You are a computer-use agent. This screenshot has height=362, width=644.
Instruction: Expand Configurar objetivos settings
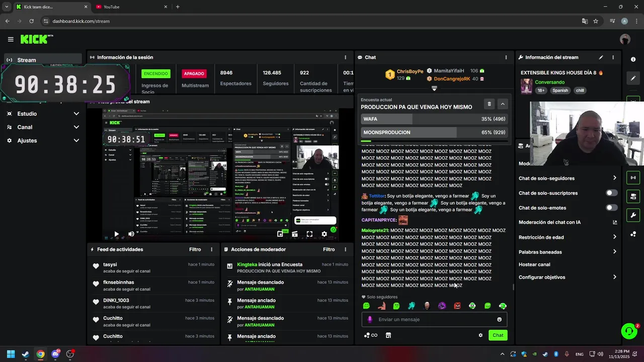[x=614, y=277]
